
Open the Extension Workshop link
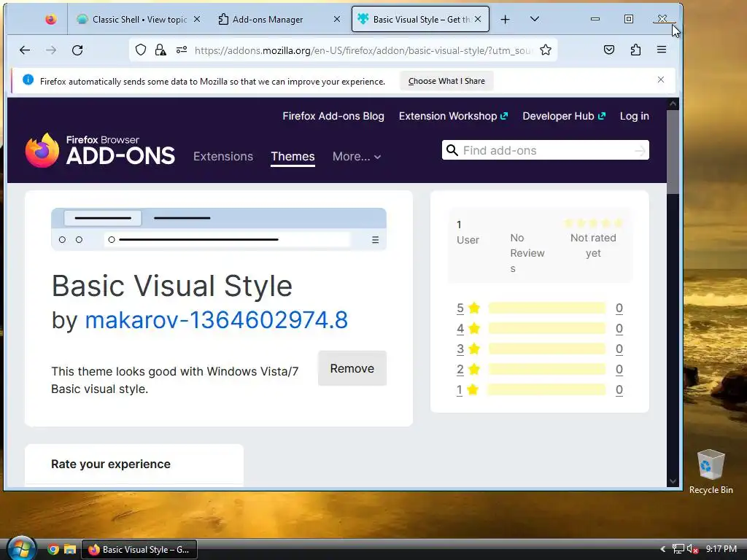[453, 116]
